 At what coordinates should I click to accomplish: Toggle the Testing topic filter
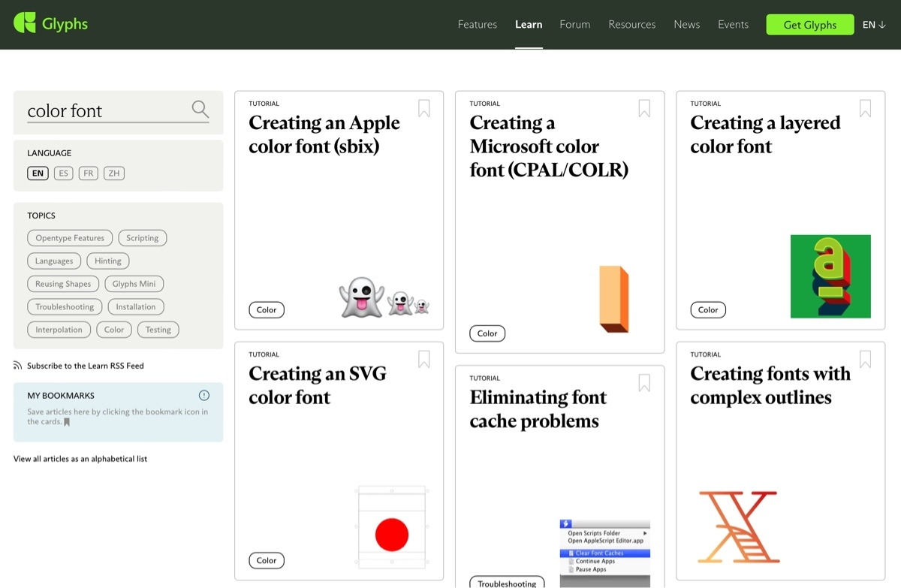pos(158,330)
